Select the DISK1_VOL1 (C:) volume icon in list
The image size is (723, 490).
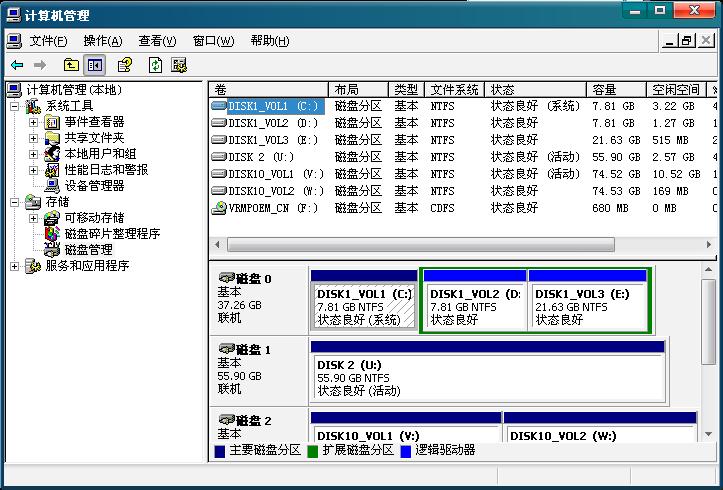[220, 105]
